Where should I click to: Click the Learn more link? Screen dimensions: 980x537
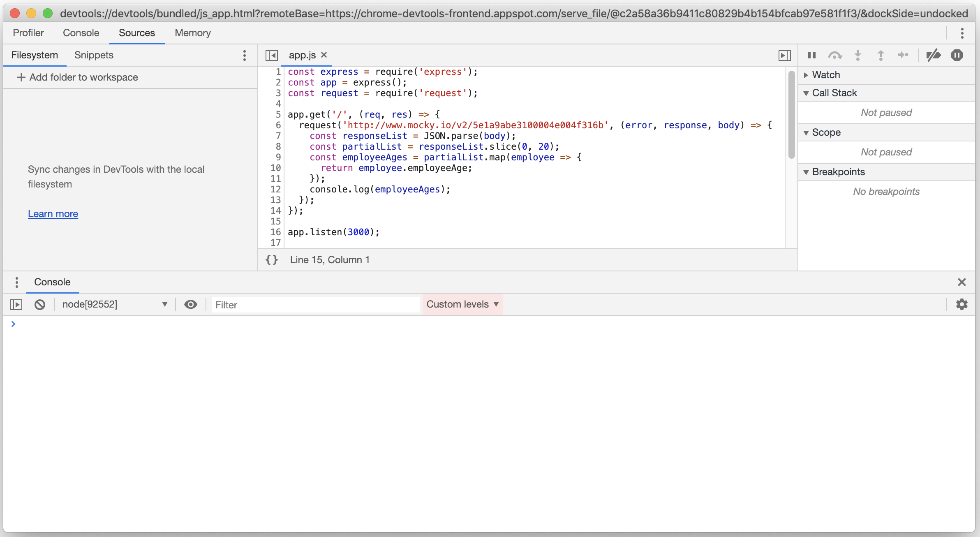tap(53, 214)
